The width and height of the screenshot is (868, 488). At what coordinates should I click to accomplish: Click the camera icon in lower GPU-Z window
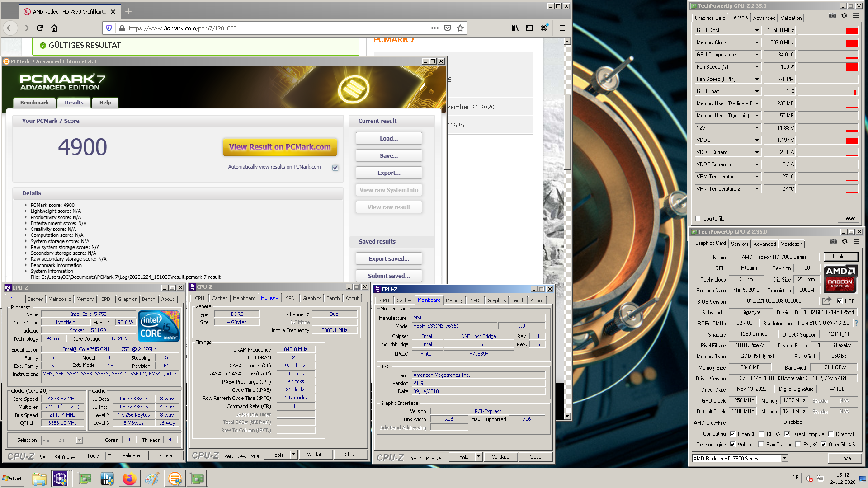(833, 241)
